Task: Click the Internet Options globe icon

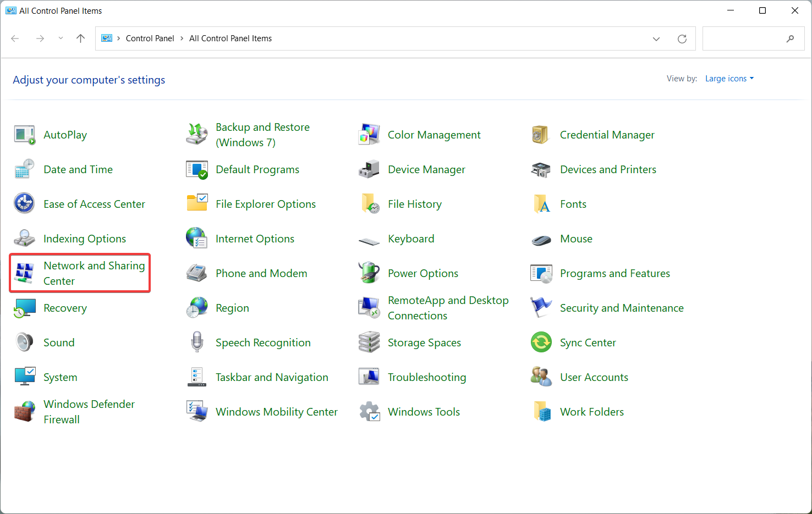Action: pyautogui.click(x=196, y=239)
